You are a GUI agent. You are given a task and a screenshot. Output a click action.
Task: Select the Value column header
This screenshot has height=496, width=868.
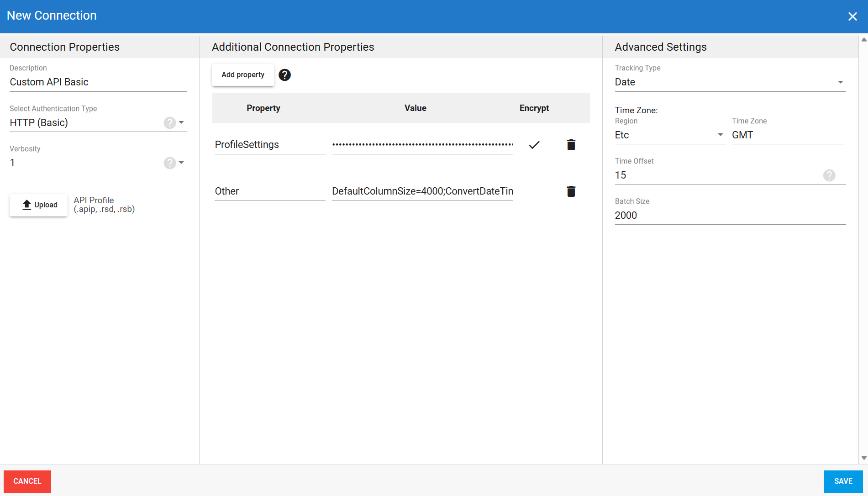(x=416, y=108)
